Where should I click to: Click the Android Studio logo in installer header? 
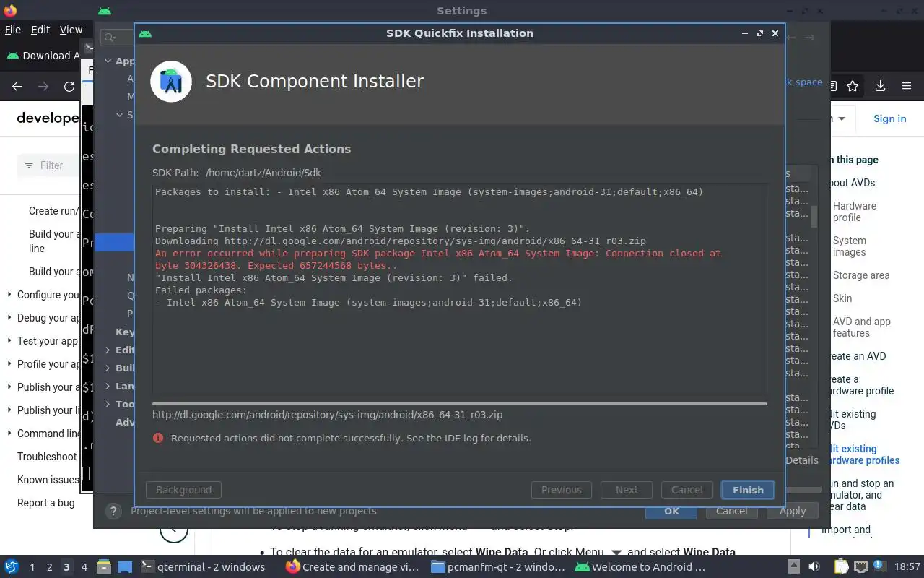pyautogui.click(x=171, y=82)
